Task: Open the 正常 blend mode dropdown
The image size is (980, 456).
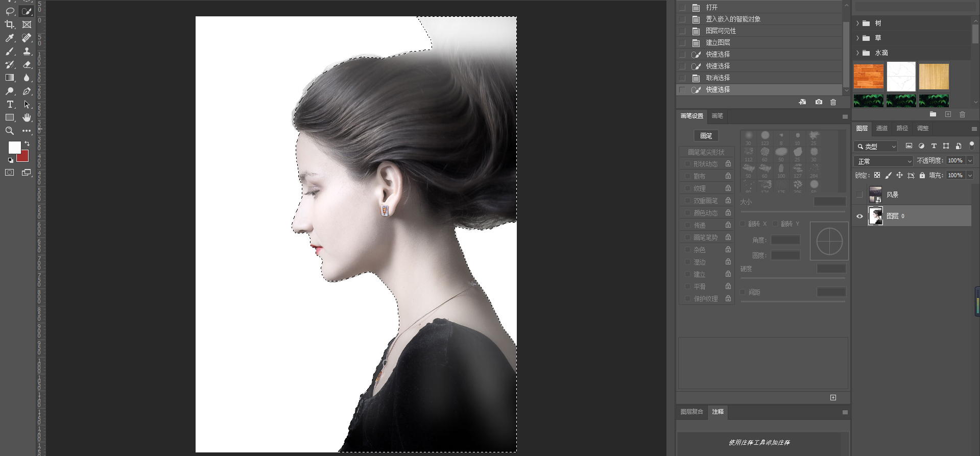Action: click(x=883, y=161)
